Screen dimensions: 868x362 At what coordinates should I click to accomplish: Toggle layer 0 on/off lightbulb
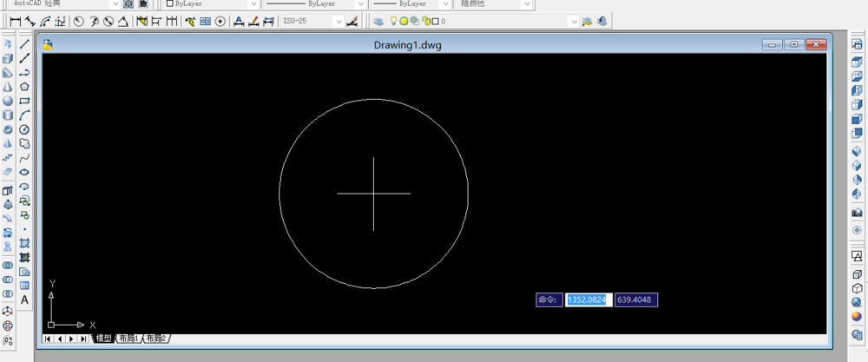393,22
